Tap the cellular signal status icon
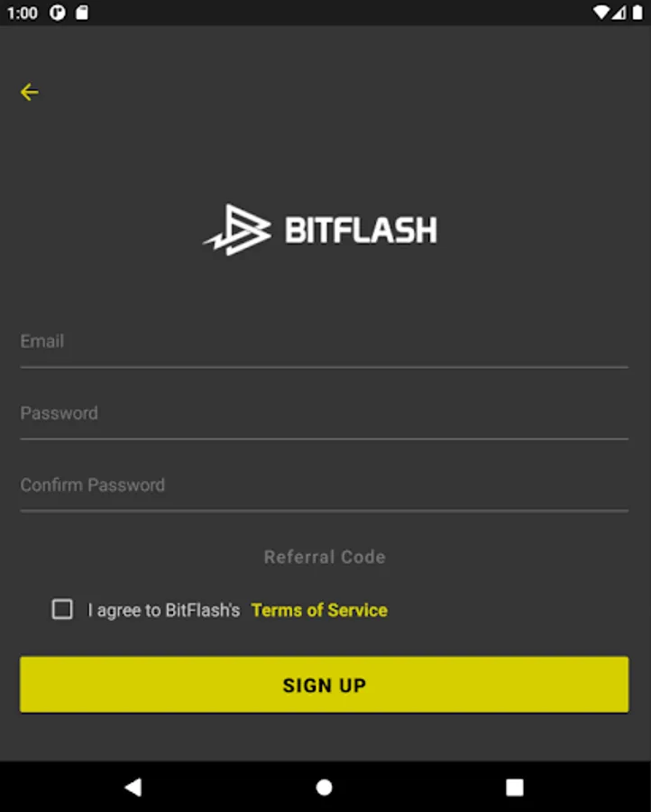The height and width of the screenshot is (812, 651). click(x=618, y=13)
